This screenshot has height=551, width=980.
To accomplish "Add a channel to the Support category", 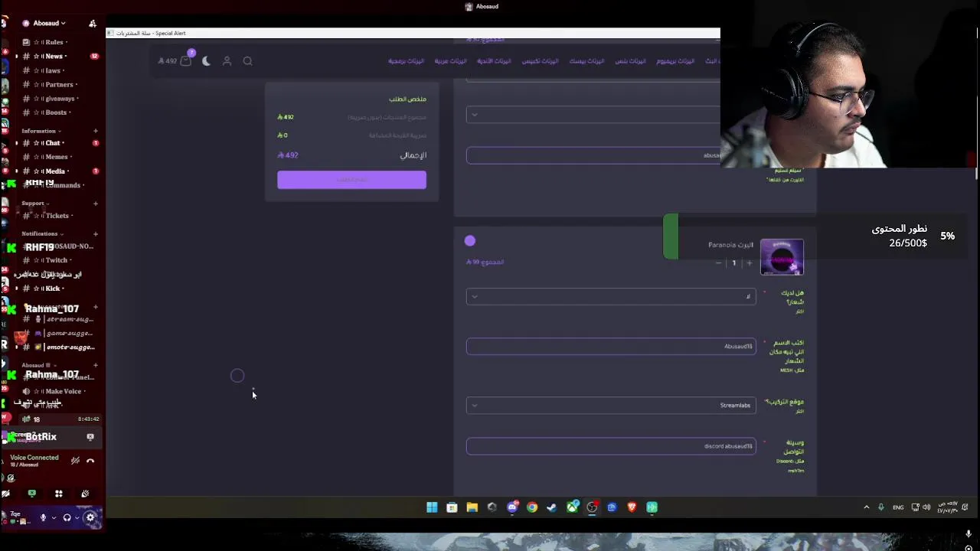I will tap(96, 204).
